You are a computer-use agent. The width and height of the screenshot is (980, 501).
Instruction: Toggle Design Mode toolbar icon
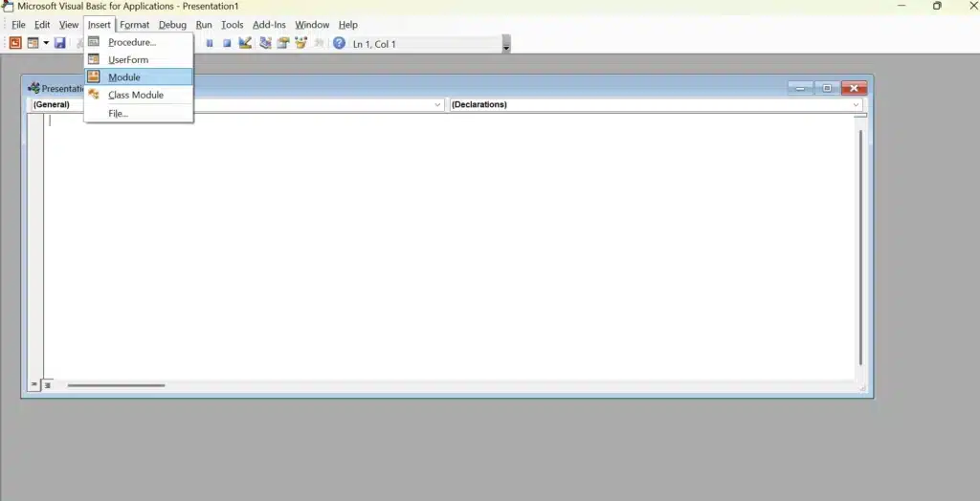point(245,43)
